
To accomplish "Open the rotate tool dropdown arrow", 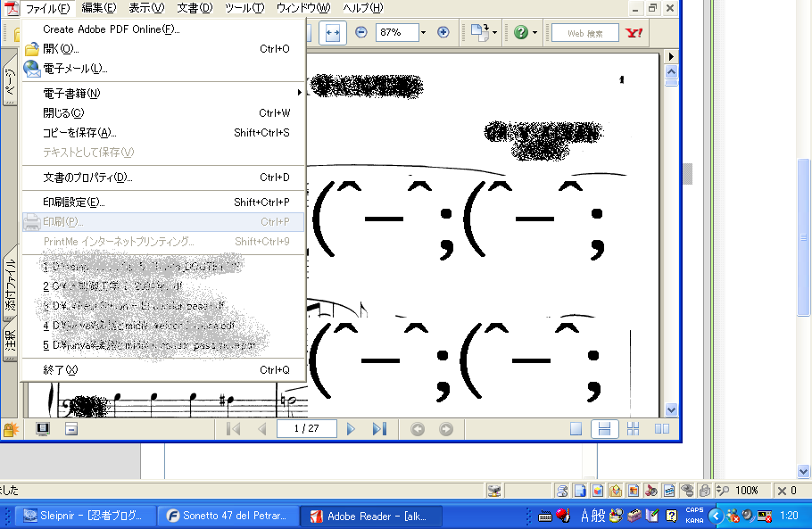I will pos(494,33).
